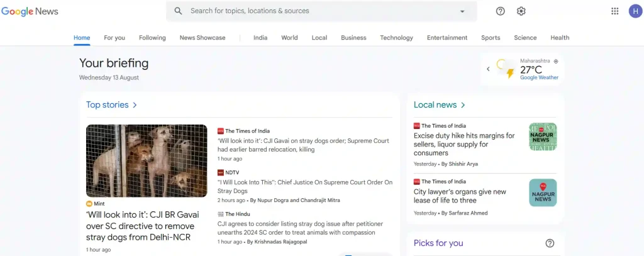
Task: Click Times of India icon above City lawyer story
Action: pyautogui.click(x=417, y=181)
